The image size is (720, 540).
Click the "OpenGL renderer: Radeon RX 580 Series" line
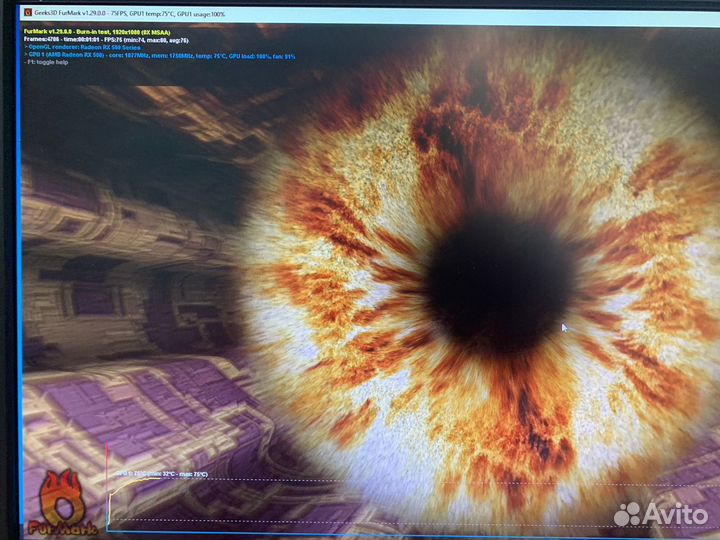click(x=82, y=47)
